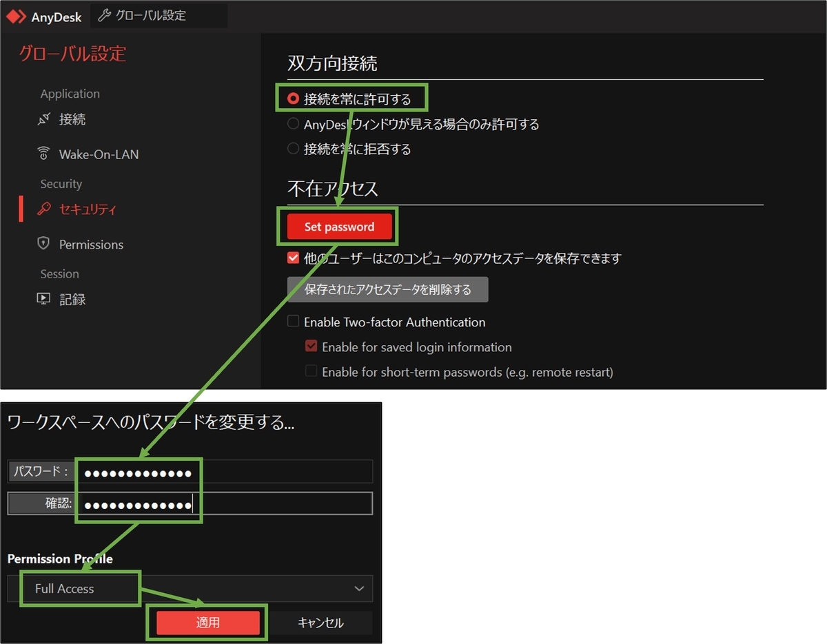This screenshot has width=827, height=644.
Task: Click the red グローバル設定 sidebar heading
Action: point(72,53)
